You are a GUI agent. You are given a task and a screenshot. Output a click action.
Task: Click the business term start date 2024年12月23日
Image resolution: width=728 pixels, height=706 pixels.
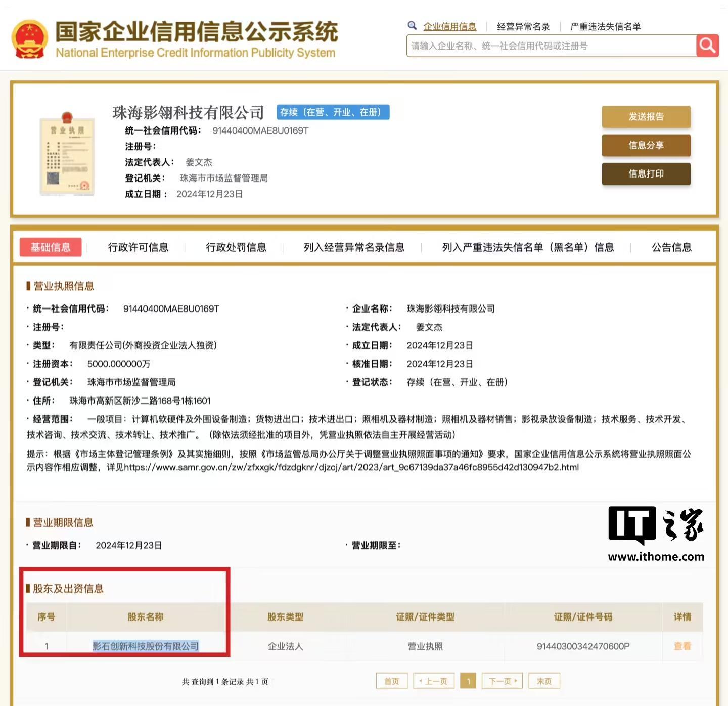click(129, 545)
